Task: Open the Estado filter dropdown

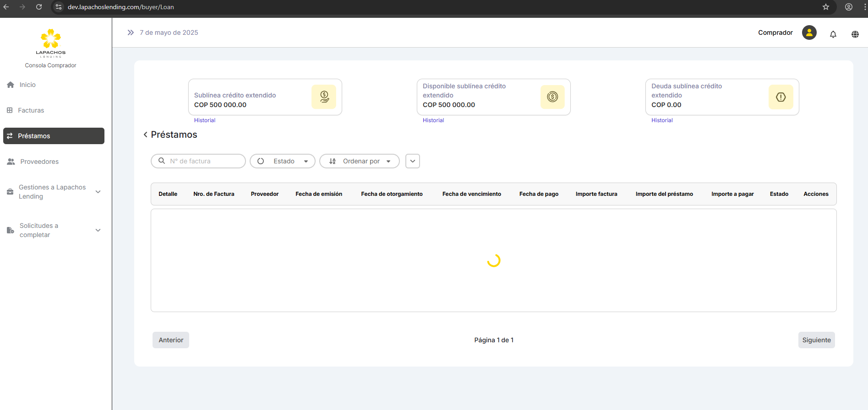Action: click(x=282, y=161)
